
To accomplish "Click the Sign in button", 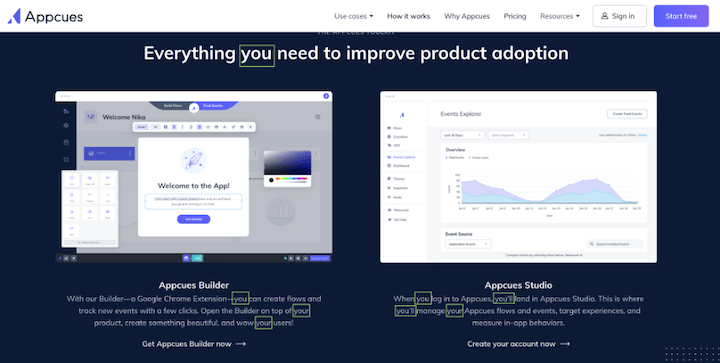I will point(619,16).
